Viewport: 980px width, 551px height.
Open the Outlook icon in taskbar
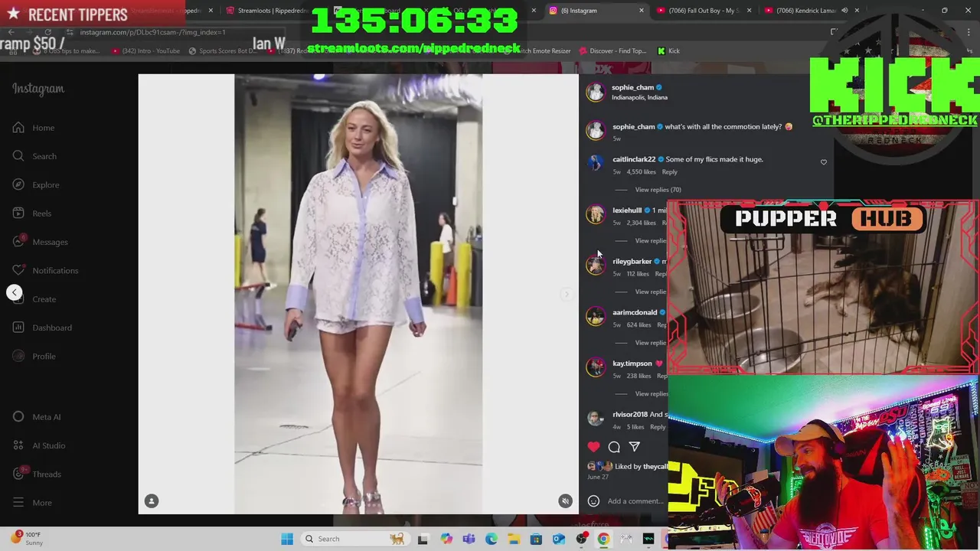coord(559,539)
